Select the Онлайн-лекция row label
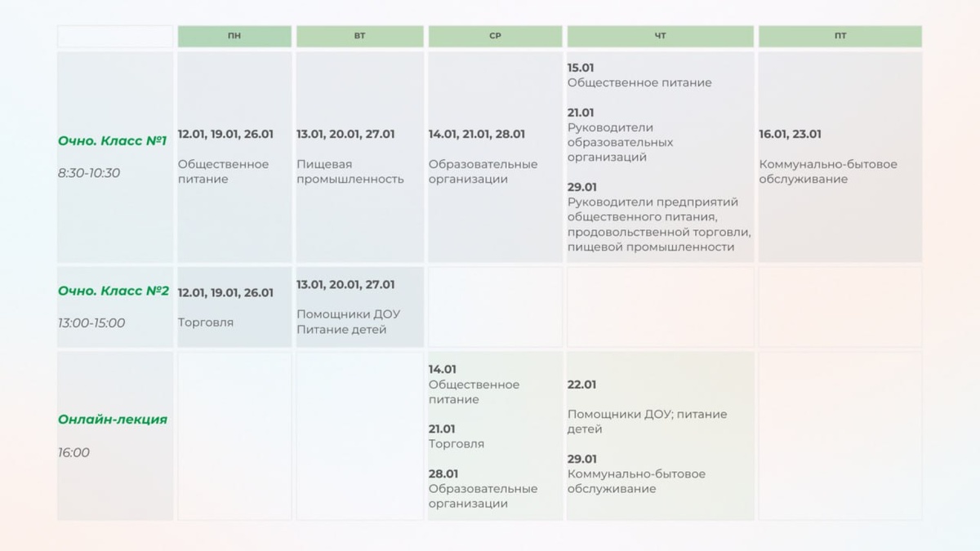Viewport: 980px width, 551px height. [x=113, y=420]
